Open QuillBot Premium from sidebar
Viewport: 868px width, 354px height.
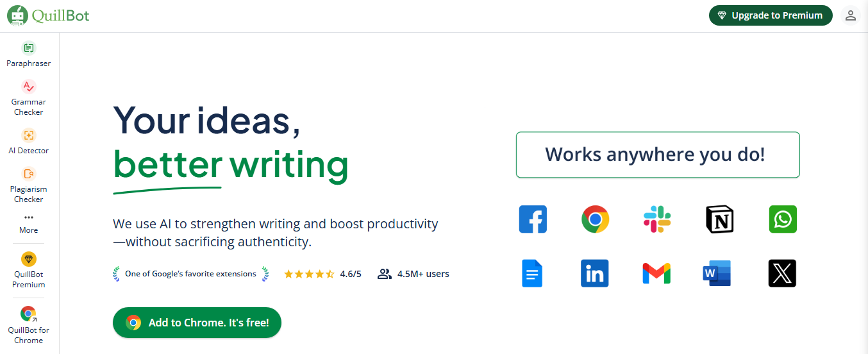pos(29,270)
